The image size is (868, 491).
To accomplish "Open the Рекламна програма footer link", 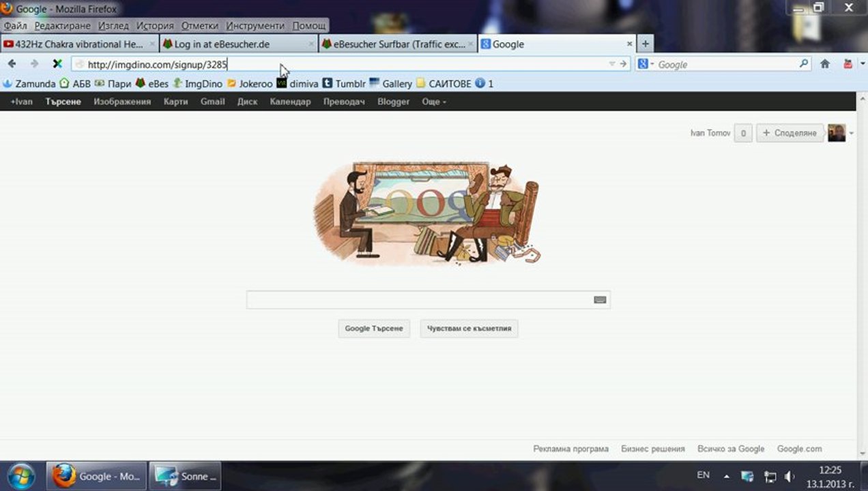I will (x=570, y=449).
